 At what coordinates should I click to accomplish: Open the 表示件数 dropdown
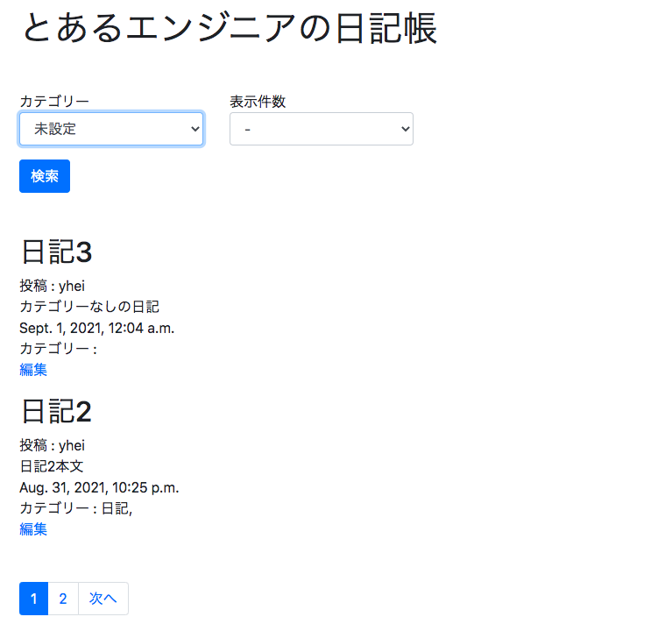coord(322,129)
